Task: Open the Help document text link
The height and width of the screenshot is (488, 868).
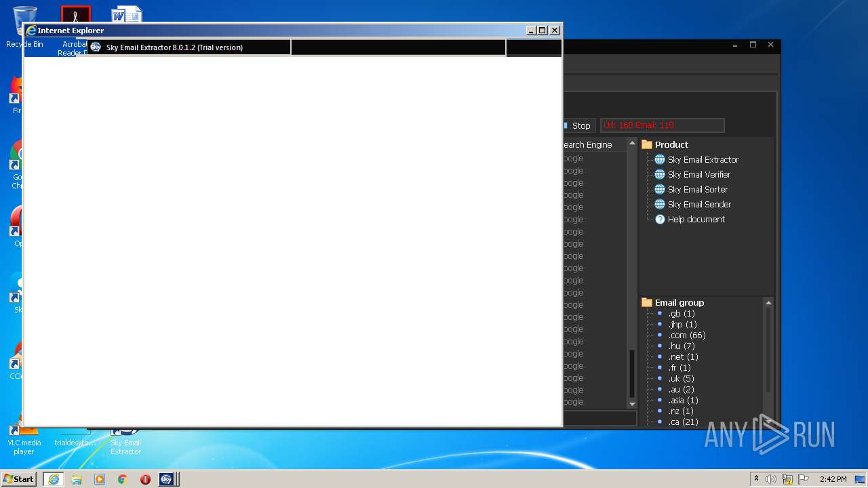Action: (696, 219)
